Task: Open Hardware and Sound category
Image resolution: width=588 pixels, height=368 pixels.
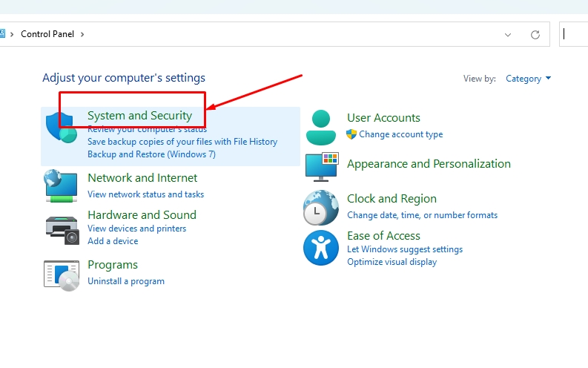Action: click(142, 215)
